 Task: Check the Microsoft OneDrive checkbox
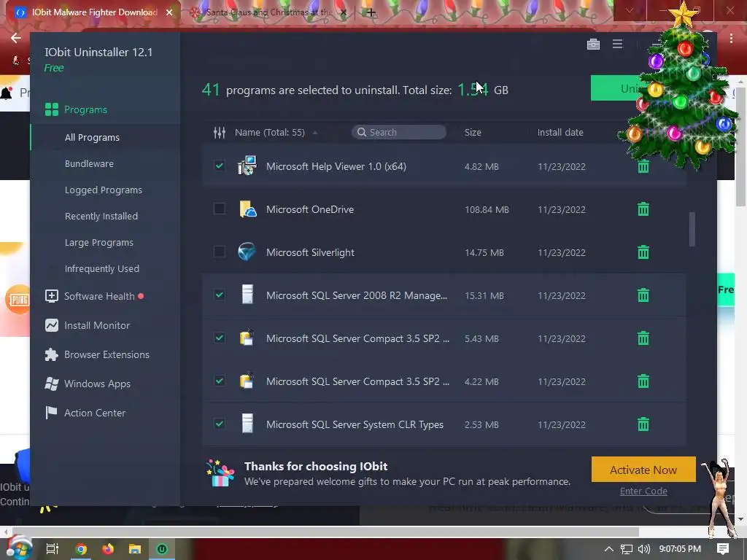coord(219,209)
